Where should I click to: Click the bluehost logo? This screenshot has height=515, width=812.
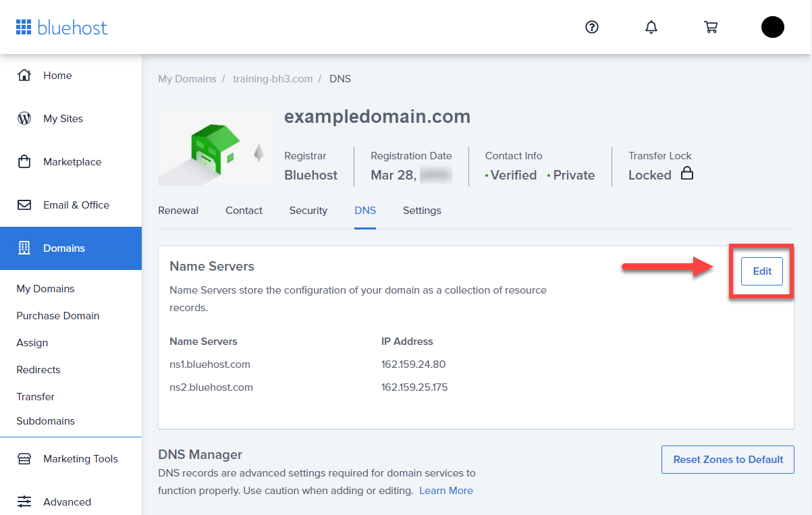(x=61, y=28)
